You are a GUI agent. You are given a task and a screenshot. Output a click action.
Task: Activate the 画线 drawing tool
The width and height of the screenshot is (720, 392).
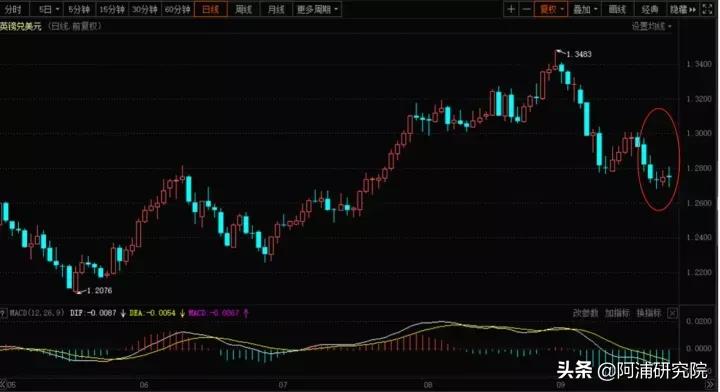pyautogui.click(x=617, y=9)
